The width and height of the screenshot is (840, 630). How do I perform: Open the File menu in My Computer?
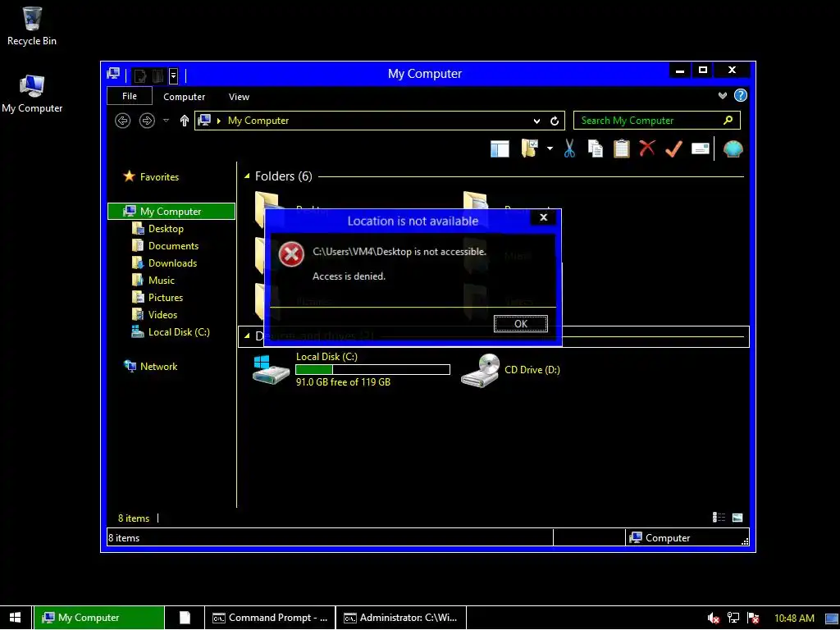click(x=130, y=96)
